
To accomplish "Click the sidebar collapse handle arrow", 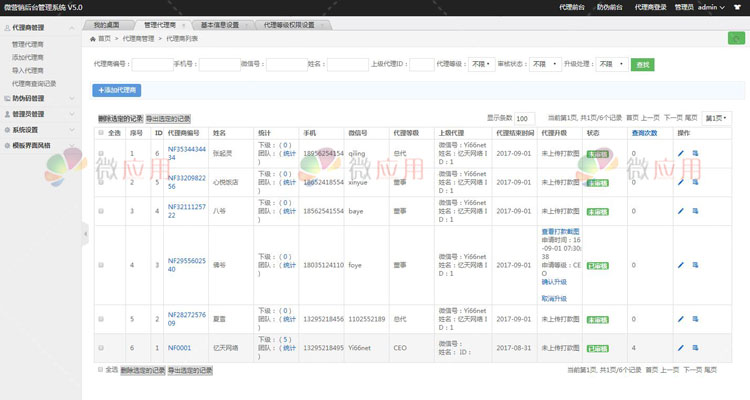I will [x=86, y=234].
